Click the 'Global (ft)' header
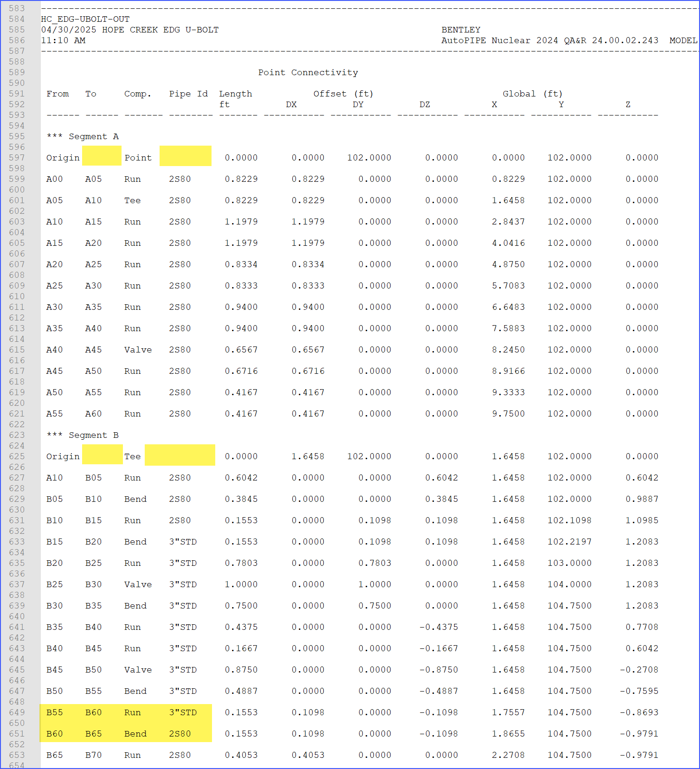 click(533, 94)
